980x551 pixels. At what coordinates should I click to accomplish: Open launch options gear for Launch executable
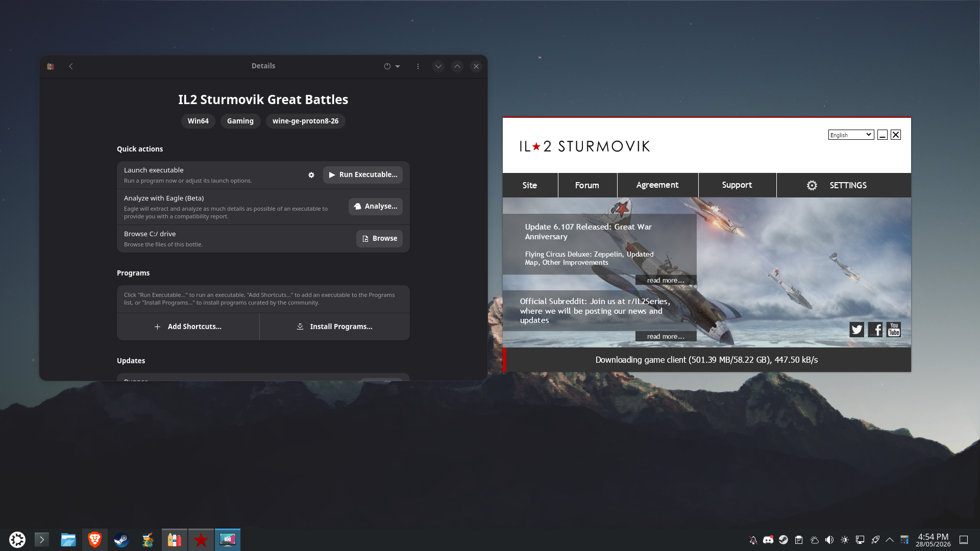coord(311,175)
